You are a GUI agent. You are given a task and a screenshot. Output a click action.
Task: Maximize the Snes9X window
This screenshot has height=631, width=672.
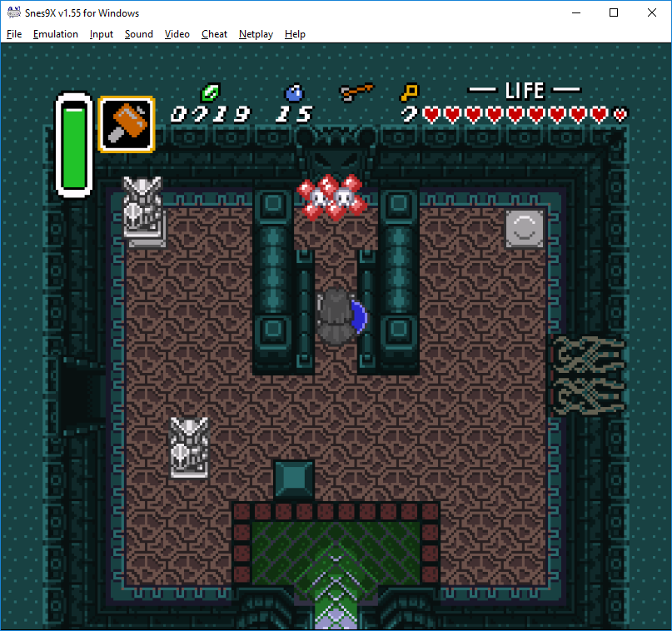coord(614,12)
